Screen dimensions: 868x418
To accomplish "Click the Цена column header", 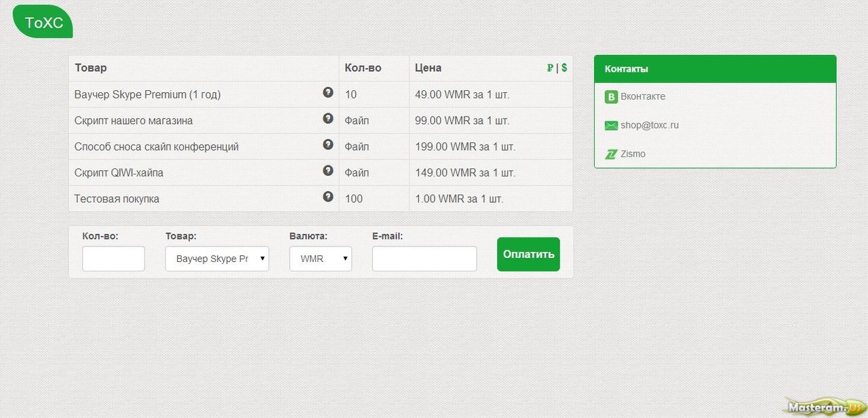I will pyautogui.click(x=428, y=68).
